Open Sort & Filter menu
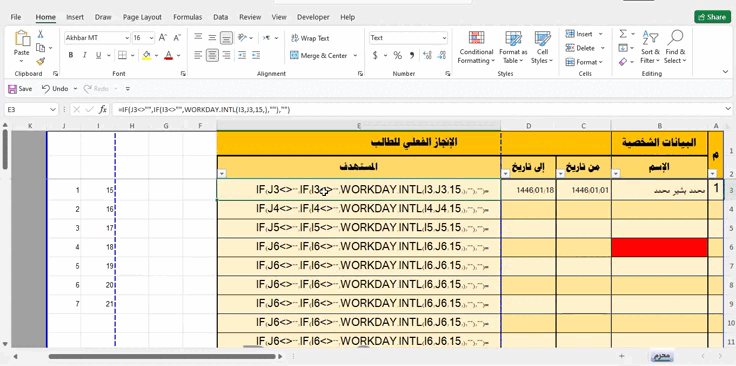Image resolution: width=736 pixels, height=366 pixels. pos(650,47)
